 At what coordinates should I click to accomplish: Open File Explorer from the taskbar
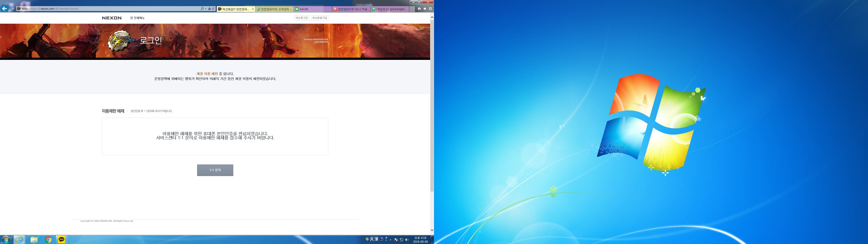point(34,239)
